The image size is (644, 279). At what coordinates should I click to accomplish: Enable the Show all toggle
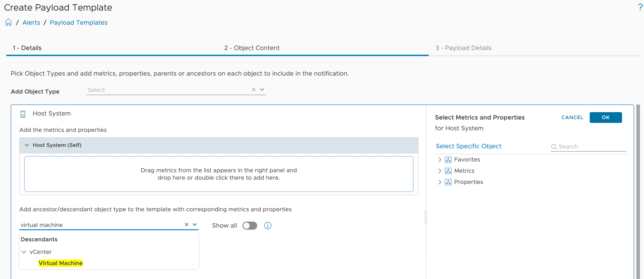click(x=250, y=225)
